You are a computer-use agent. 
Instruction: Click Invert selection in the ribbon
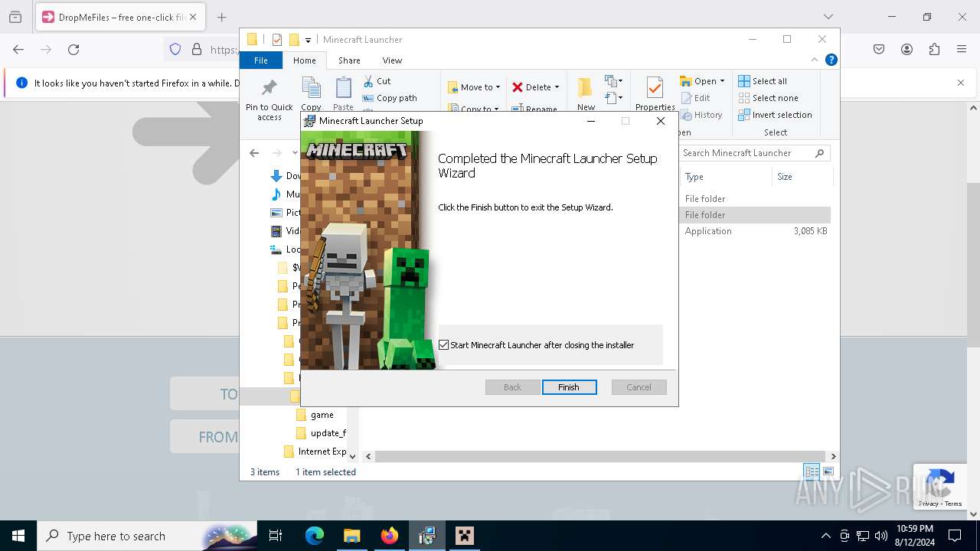point(775,115)
